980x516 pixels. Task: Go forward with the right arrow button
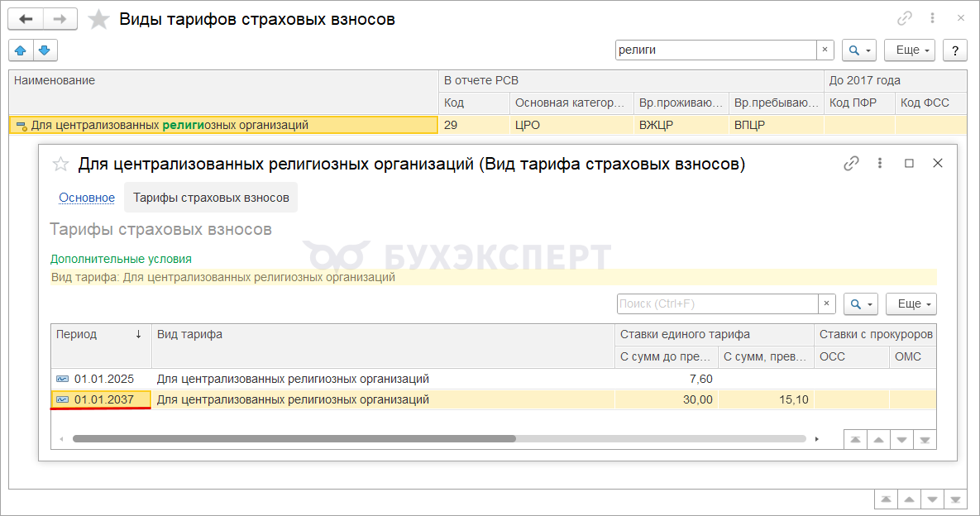coord(60,19)
